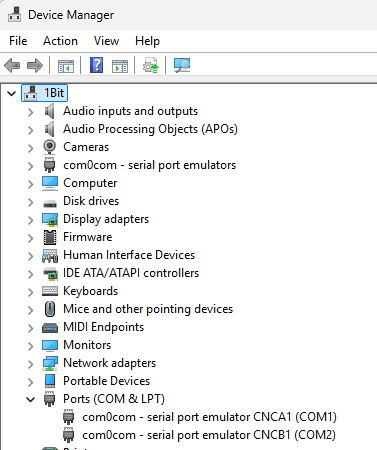Click the Computer monitor icon
This screenshot has height=450, width=377.
(50, 183)
